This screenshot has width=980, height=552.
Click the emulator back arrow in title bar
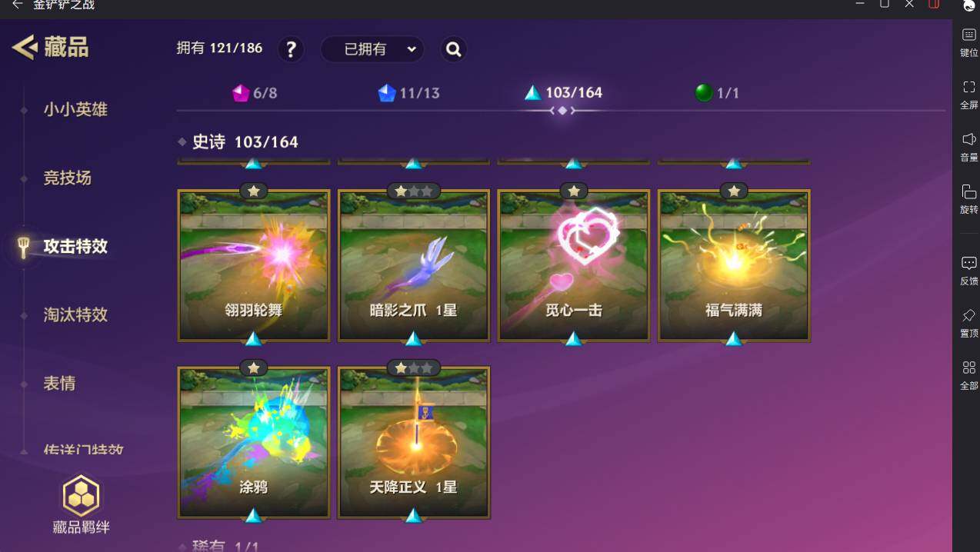click(17, 5)
